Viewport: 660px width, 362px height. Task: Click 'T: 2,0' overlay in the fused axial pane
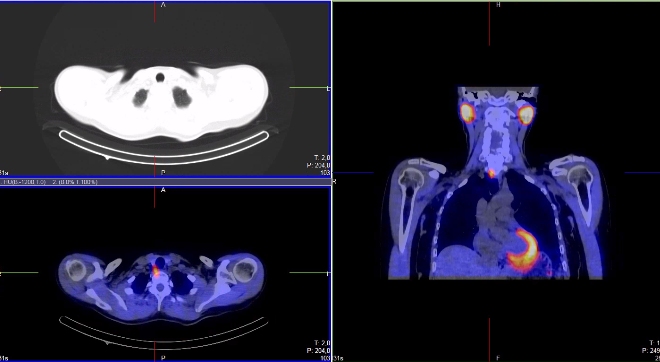click(322, 343)
